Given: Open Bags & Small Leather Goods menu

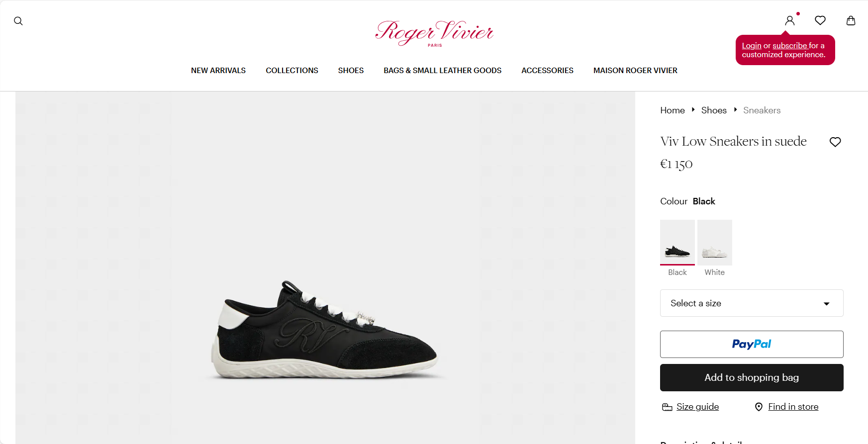Looking at the screenshot, I should coord(443,71).
